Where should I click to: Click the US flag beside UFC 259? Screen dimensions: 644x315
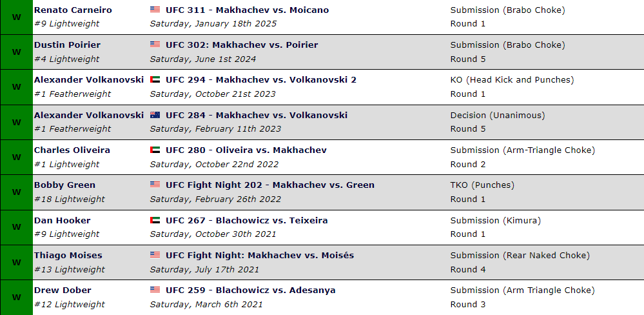(155, 290)
